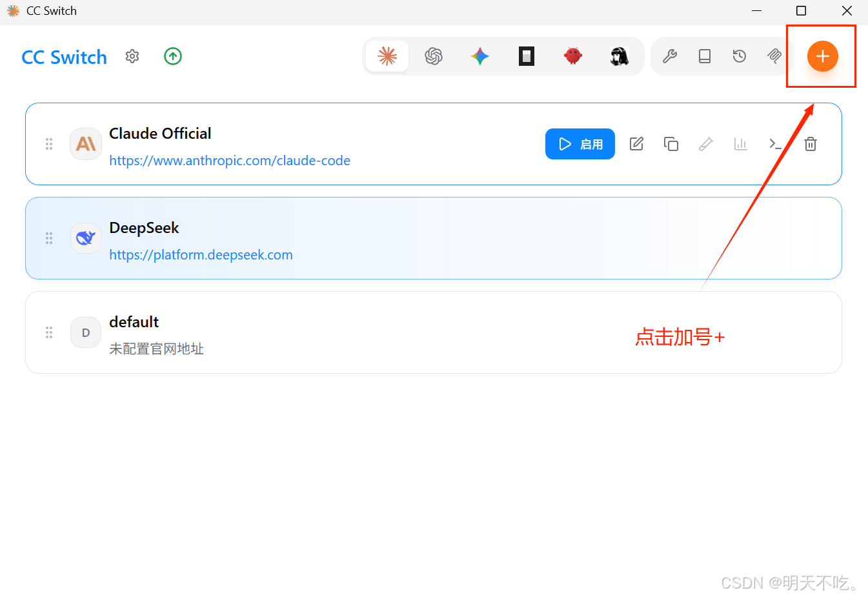Edit the Claude Official provider
The width and height of the screenshot is (868, 597).
(637, 144)
